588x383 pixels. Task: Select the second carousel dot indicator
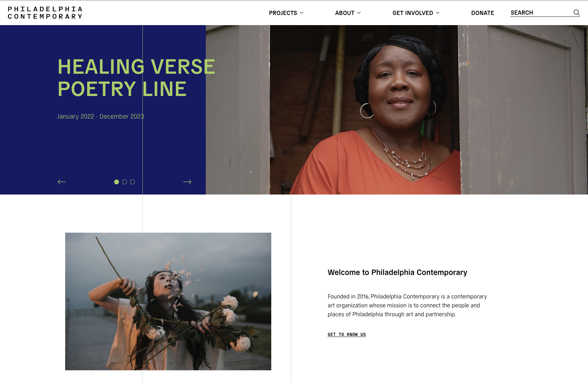point(125,182)
